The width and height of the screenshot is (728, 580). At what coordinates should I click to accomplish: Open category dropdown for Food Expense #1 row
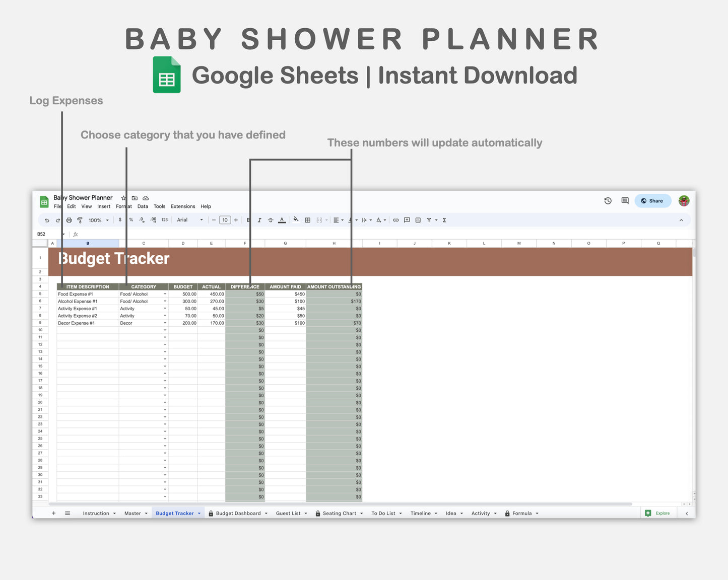165,294
